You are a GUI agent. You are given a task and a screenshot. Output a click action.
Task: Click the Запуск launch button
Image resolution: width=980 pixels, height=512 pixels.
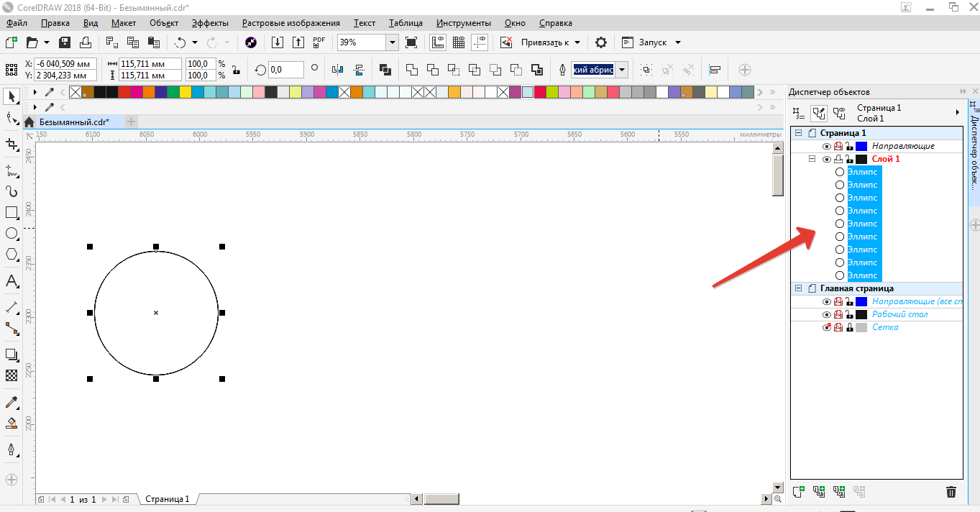(x=651, y=42)
